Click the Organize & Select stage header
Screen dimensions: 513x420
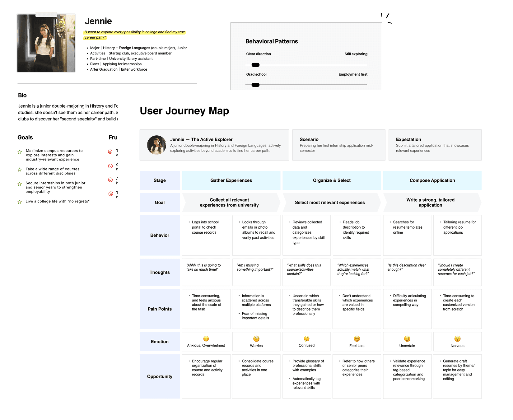click(332, 180)
